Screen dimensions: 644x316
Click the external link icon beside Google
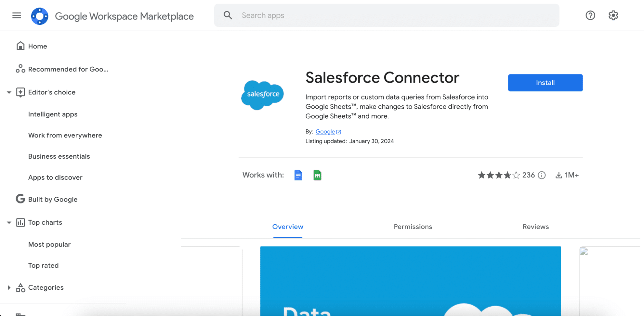pyautogui.click(x=339, y=132)
